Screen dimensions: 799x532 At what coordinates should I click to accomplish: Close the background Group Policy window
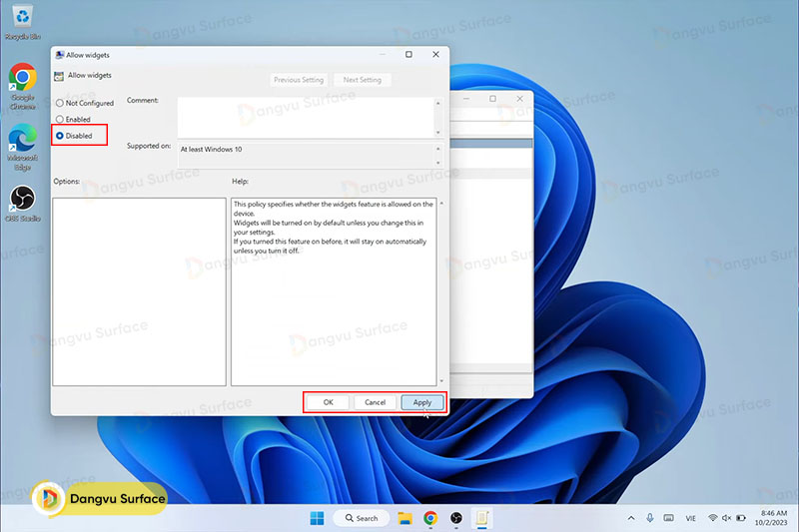[519, 99]
